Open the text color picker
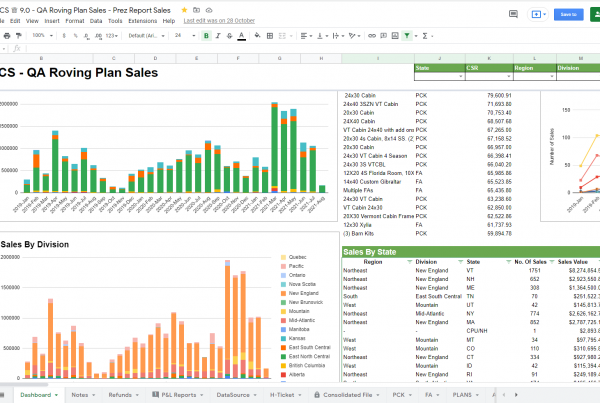Image resolution: width=600 pixels, height=403 pixels. click(x=242, y=35)
